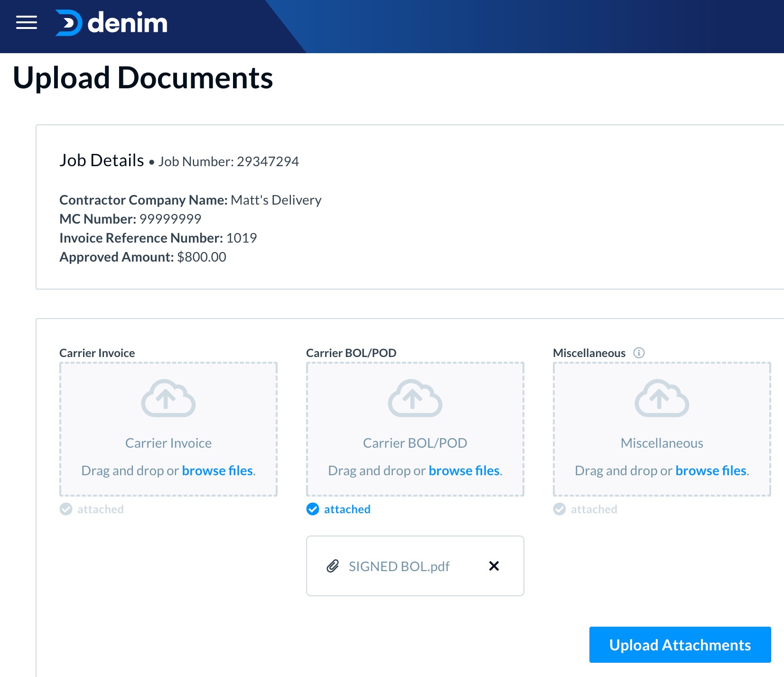Click the Job Details heading
This screenshot has width=784, height=677.
click(x=102, y=160)
